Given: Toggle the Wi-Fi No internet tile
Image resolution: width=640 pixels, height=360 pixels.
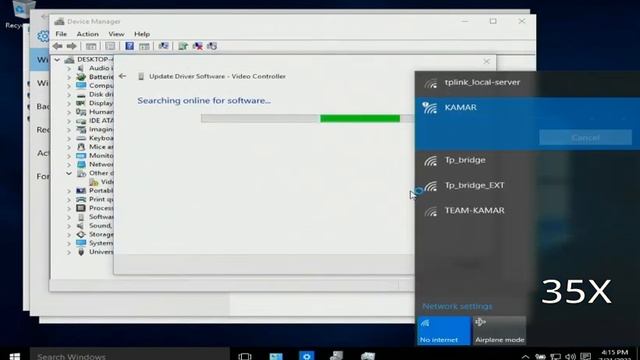Looking at the screenshot, I should (x=444, y=331).
